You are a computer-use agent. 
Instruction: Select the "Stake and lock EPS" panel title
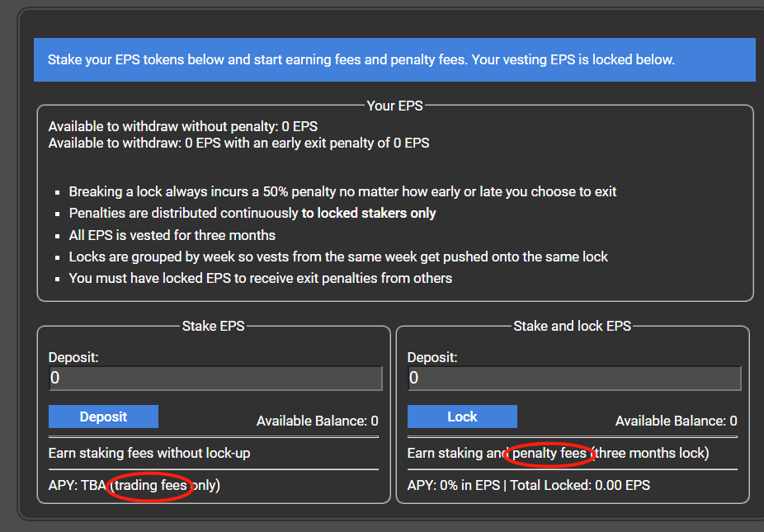click(x=572, y=326)
